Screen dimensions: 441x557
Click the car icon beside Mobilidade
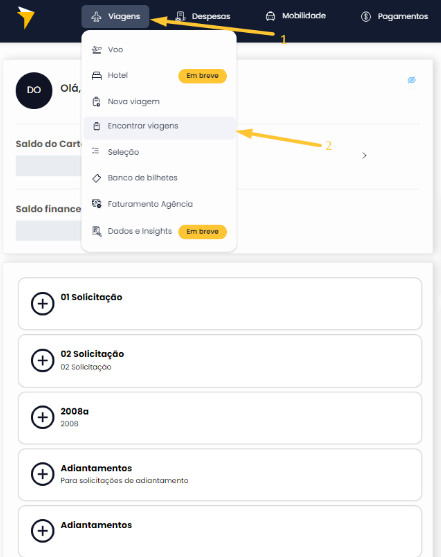click(270, 16)
